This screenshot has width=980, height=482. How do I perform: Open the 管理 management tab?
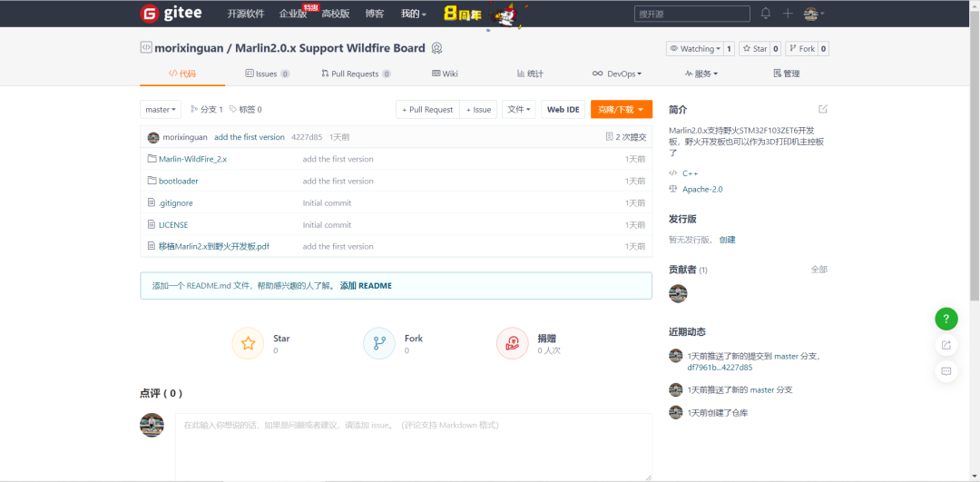click(787, 74)
